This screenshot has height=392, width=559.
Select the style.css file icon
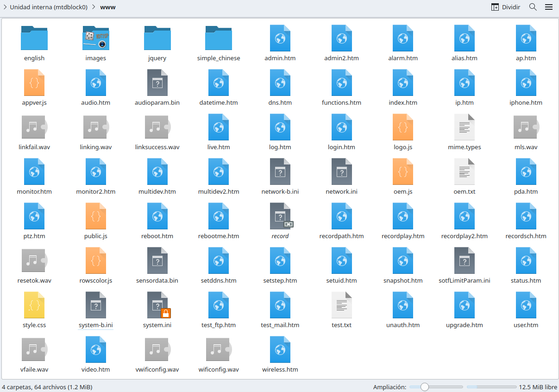34,305
